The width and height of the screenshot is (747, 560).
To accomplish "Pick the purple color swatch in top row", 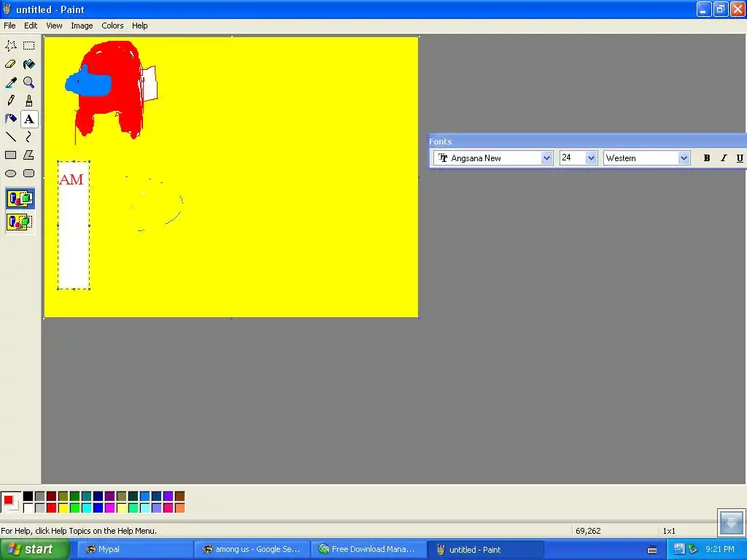I will click(x=109, y=497).
